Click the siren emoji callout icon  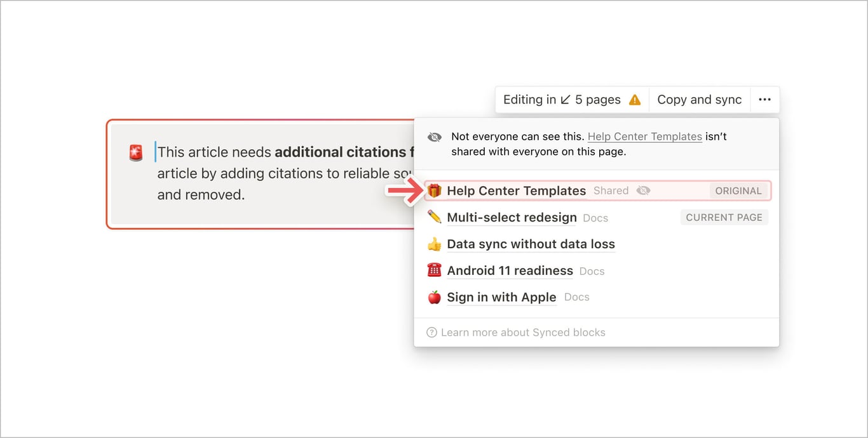pyautogui.click(x=136, y=152)
